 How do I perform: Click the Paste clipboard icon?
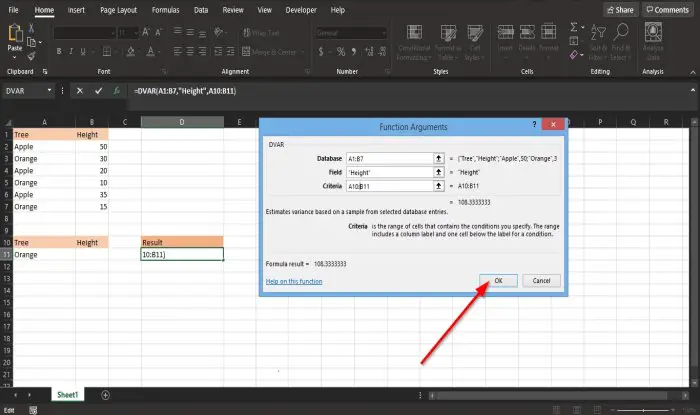pyautogui.click(x=15, y=33)
